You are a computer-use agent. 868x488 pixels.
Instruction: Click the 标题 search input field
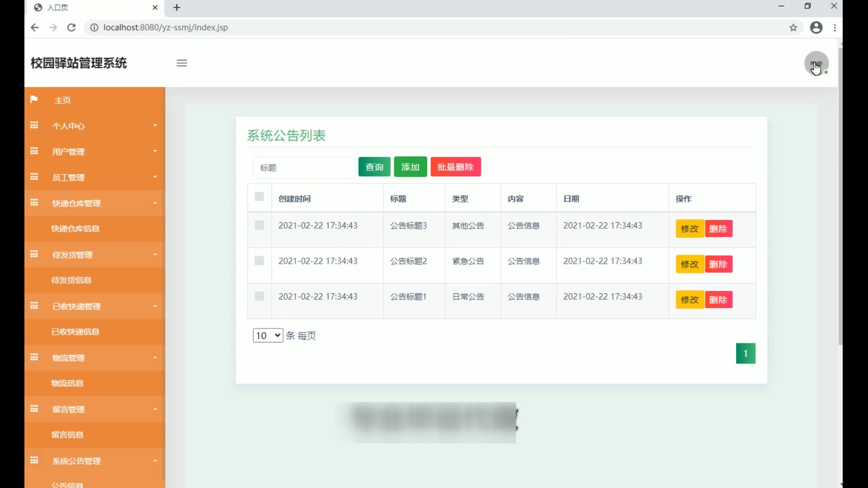click(x=304, y=168)
